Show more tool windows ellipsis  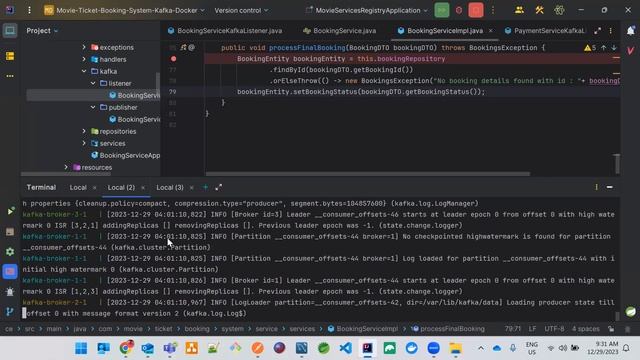[x=10, y=76]
